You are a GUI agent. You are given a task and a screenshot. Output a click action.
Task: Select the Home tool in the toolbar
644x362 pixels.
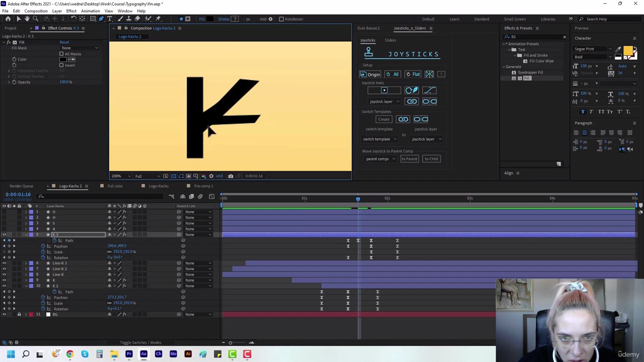point(8,19)
